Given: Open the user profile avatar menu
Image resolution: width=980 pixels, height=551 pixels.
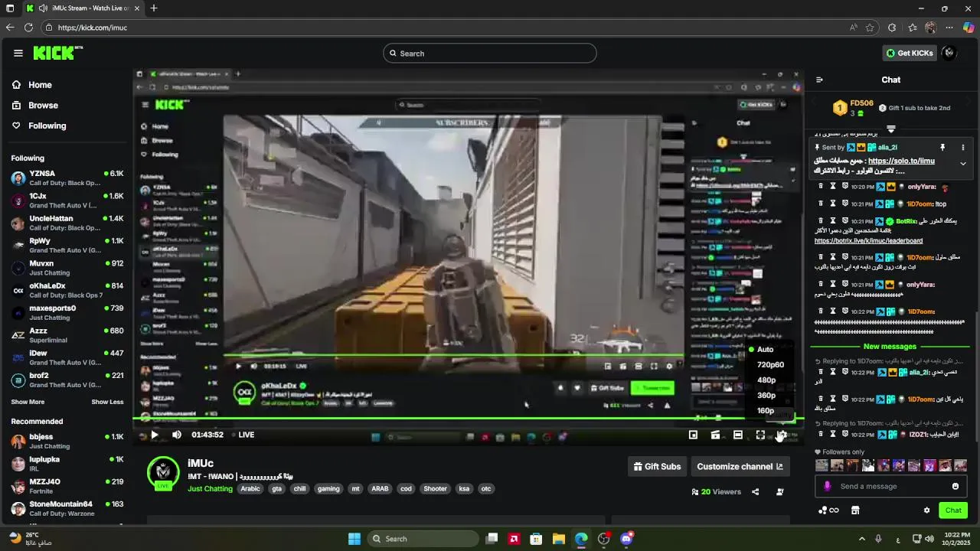Looking at the screenshot, I should click(949, 53).
